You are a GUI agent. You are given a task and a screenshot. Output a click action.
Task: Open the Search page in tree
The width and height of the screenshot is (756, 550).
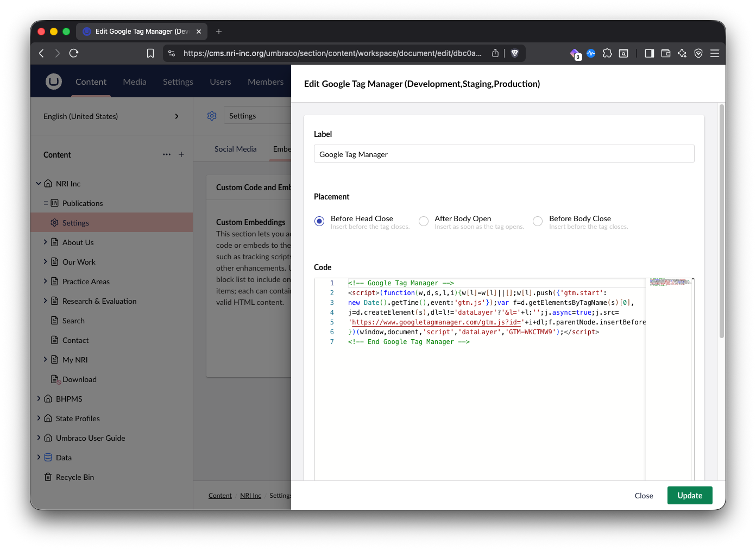(x=73, y=321)
